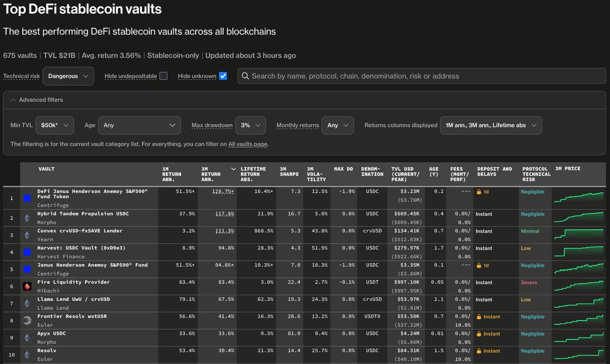The height and width of the screenshot is (364, 610).
Task: Click the magnifier icon in the search bar
Action: 245,76
